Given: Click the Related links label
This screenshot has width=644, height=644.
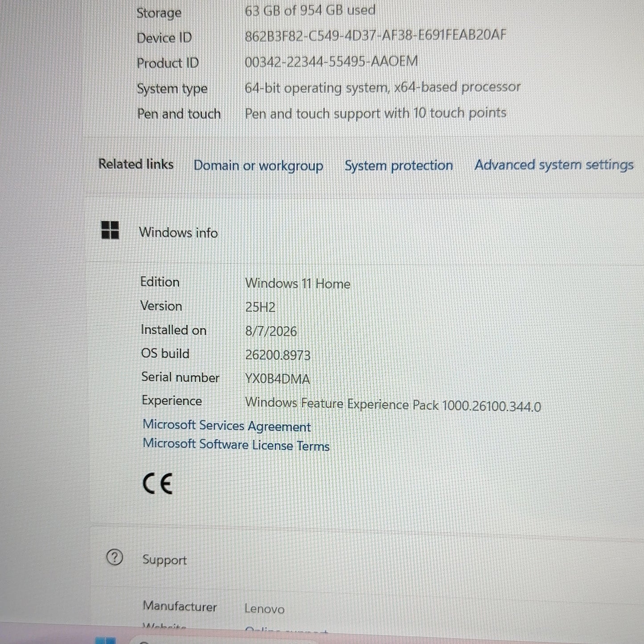Looking at the screenshot, I should tap(136, 164).
